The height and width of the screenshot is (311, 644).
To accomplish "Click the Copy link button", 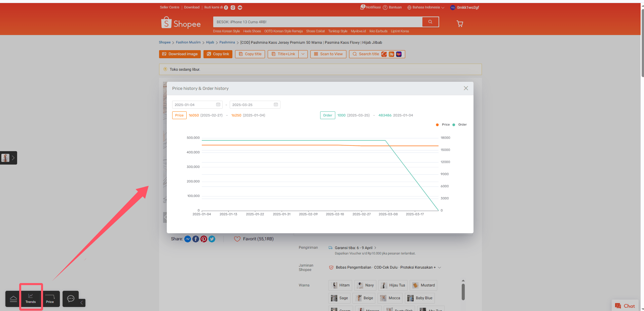I will pos(218,54).
